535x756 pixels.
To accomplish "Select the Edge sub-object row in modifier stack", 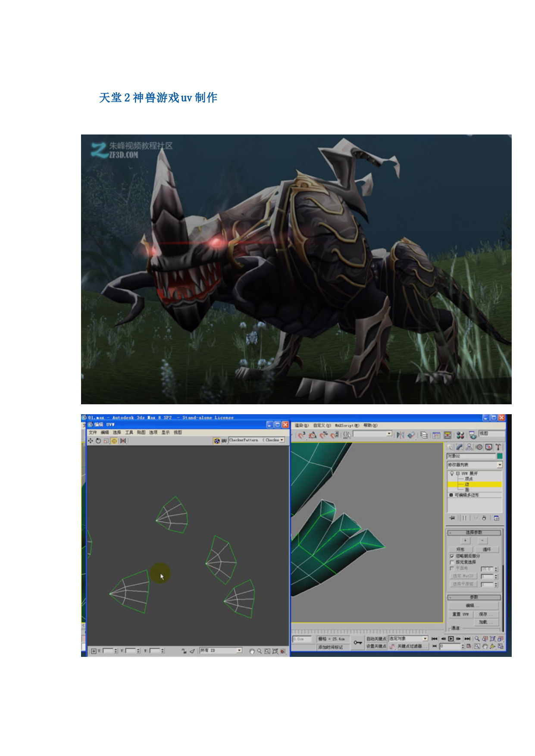I will click(x=475, y=484).
